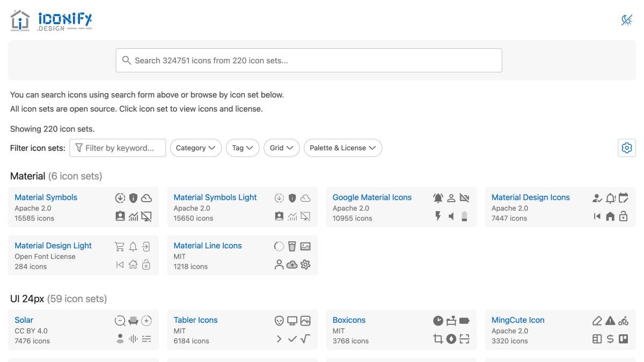Click the crossed-out monitor icon in Material Symbols Light
The height and width of the screenshot is (362, 644).
point(305,216)
